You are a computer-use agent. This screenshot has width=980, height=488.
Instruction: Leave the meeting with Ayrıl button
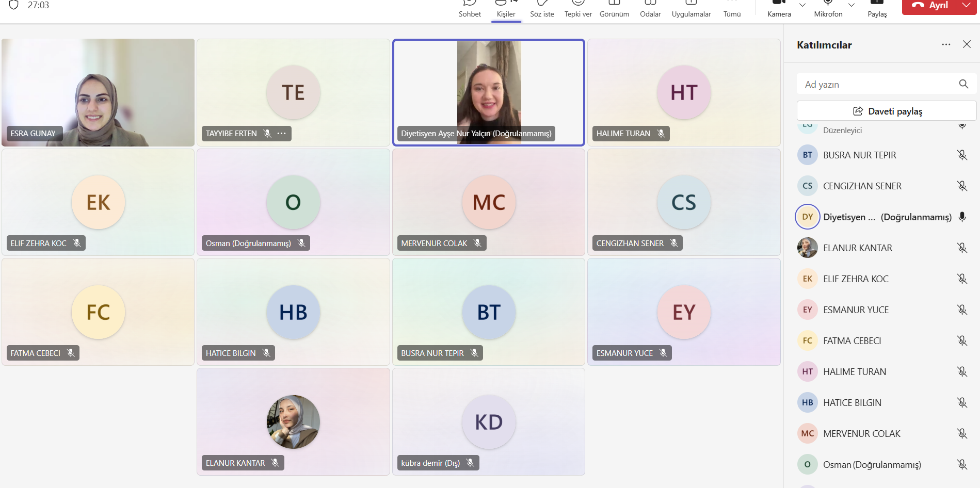point(930,5)
